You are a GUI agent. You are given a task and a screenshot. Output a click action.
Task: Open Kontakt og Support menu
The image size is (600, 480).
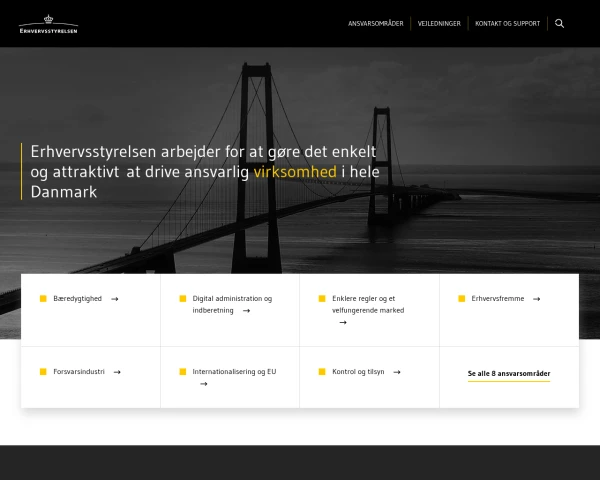(507, 24)
